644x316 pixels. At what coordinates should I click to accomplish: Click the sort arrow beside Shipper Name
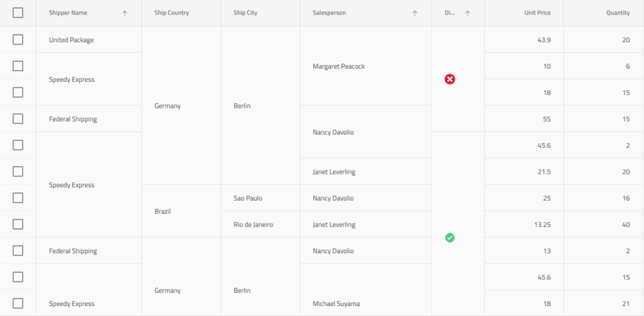pyautogui.click(x=125, y=13)
